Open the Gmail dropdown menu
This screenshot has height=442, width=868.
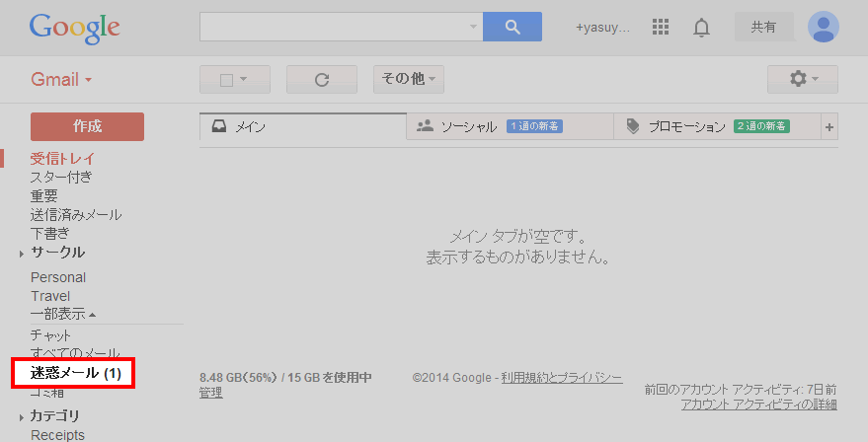click(61, 79)
